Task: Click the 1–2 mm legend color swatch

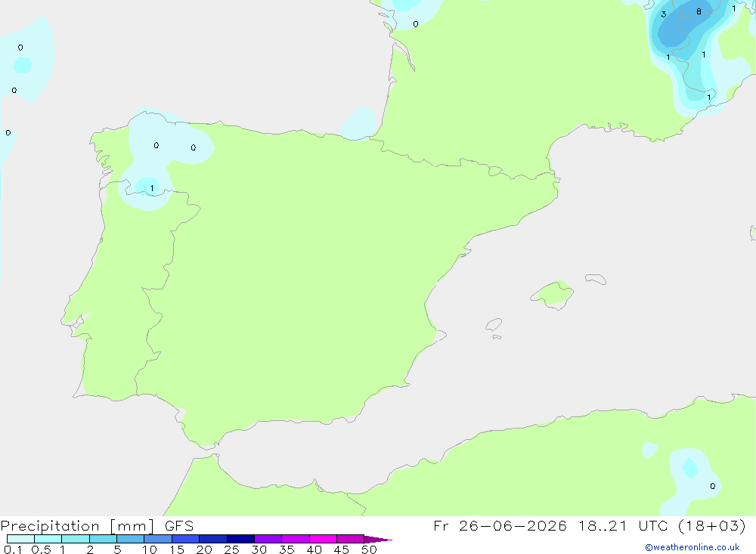Action: pos(75,539)
